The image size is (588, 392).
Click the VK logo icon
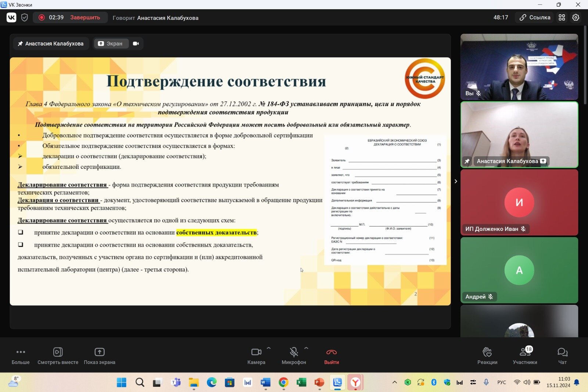(11, 18)
